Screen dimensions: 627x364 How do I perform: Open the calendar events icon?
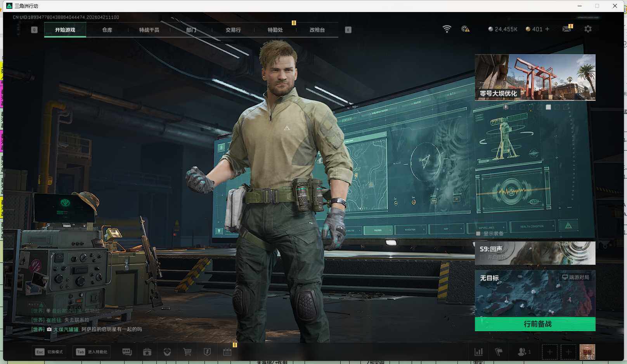(x=227, y=352)
